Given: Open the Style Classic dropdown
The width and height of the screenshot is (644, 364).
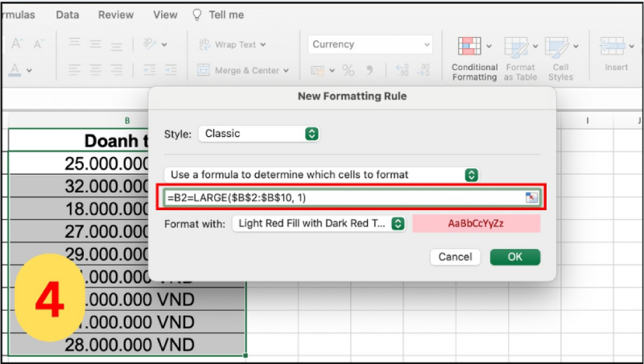Looking at the screenshot, I should [x=258, y=134].
